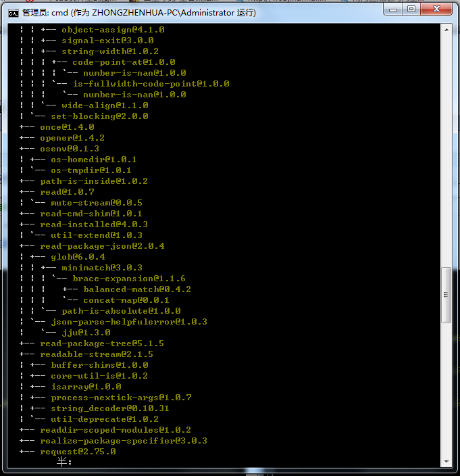The width and height of the screenshot is (460, 476).
Task: Click the line string_decoder@0.10.31
Action: [x=110, y=408]
